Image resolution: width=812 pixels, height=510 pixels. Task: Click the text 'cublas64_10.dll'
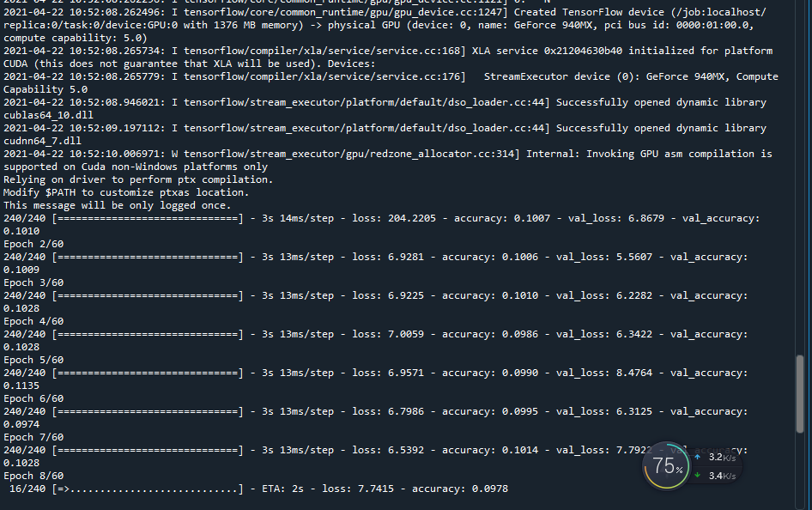point(49,115)
